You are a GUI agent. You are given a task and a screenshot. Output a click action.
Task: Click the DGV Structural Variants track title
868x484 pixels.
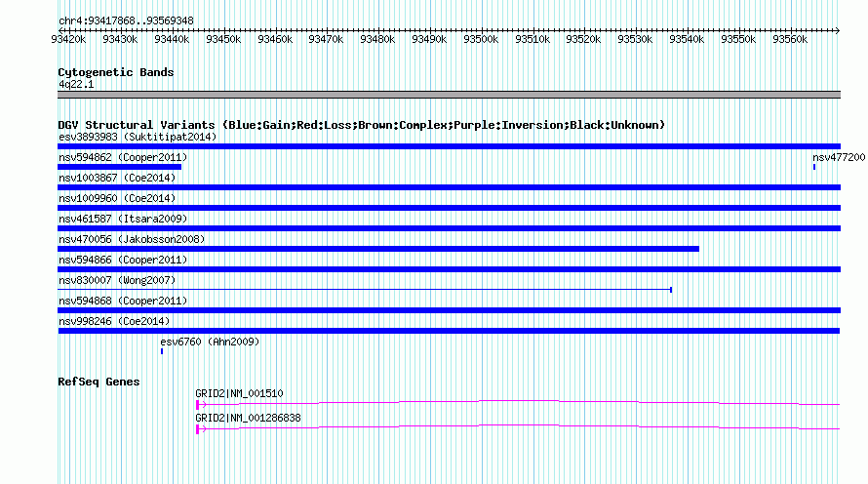pyautogui.click(x=362, y=125)
